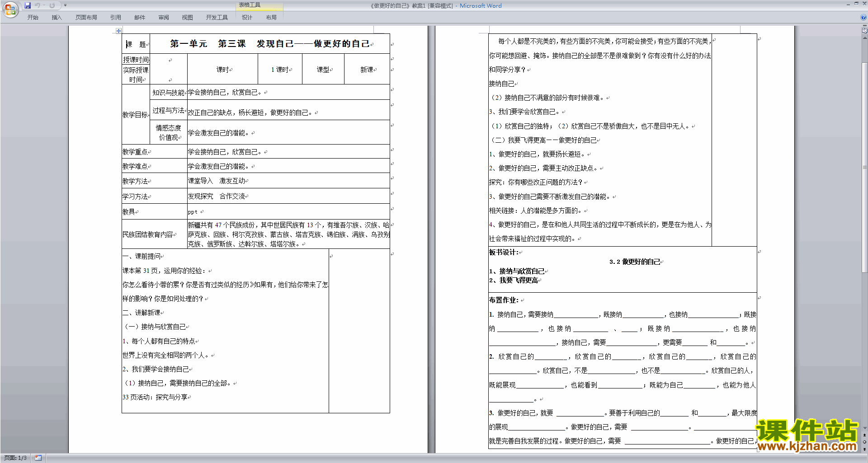868x463 pixels.
Task: Click the line 33页活动:探究与分享
Action: point(155,398)
